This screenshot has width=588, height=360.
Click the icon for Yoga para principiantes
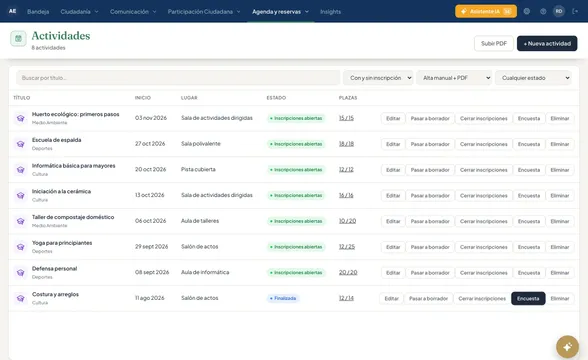(x=21, y=247)
